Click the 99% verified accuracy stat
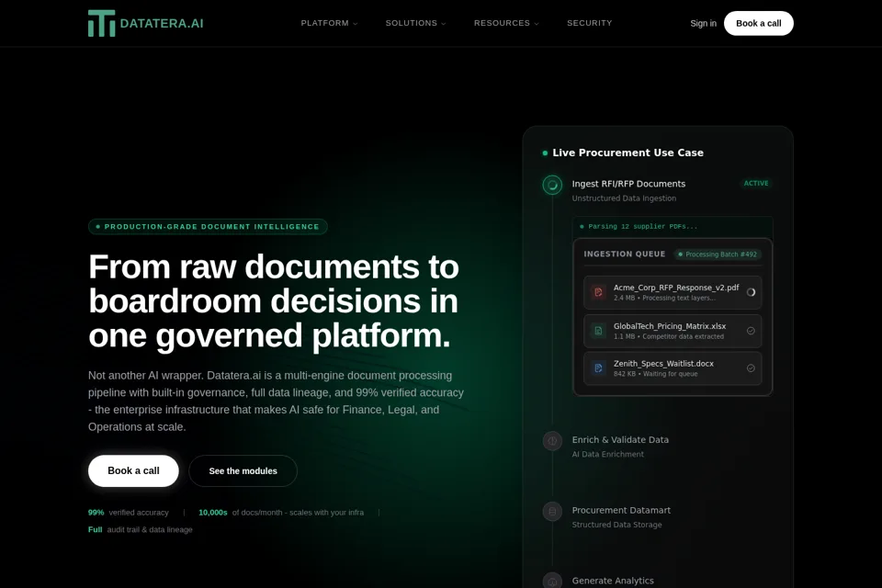 [129, 513]
